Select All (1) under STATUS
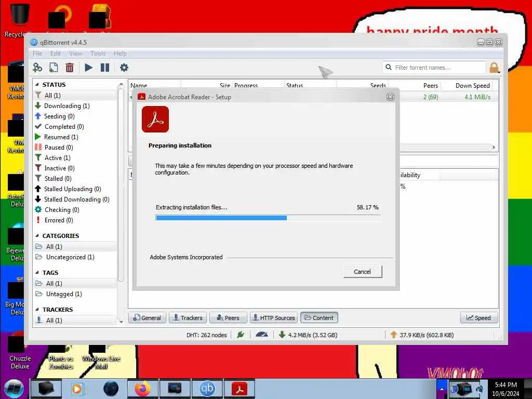The image size is (532, 399). click(75, 96)
